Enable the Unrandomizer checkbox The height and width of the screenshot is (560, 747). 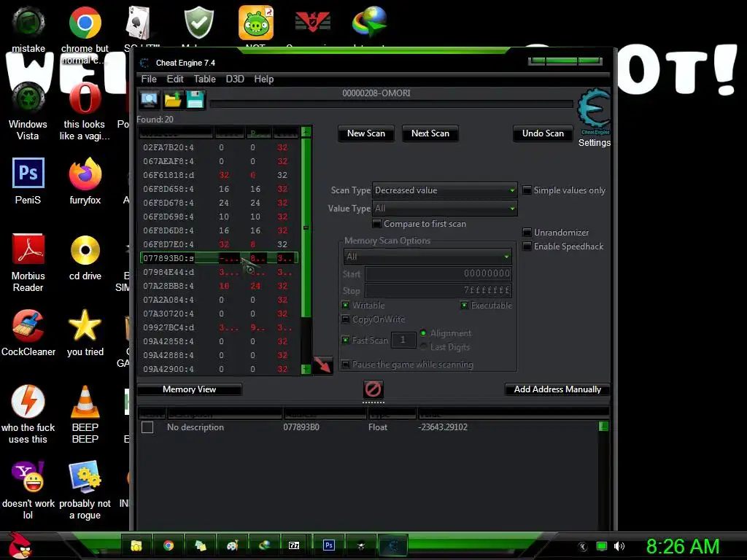pyautogui.click(x=527, y=233)
